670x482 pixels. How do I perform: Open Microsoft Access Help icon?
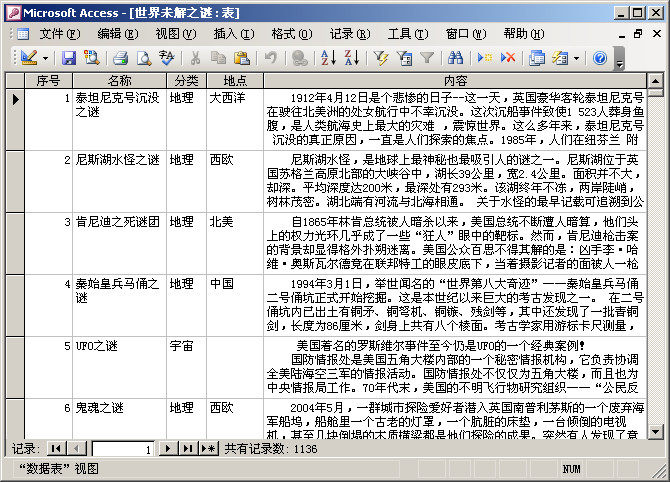click(600, 58)
